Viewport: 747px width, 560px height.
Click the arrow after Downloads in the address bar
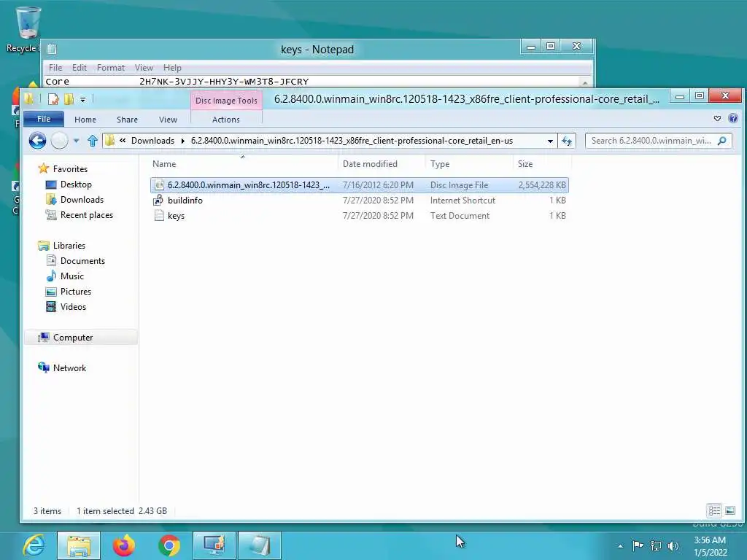pyautogui.click(x=182, y=141)
